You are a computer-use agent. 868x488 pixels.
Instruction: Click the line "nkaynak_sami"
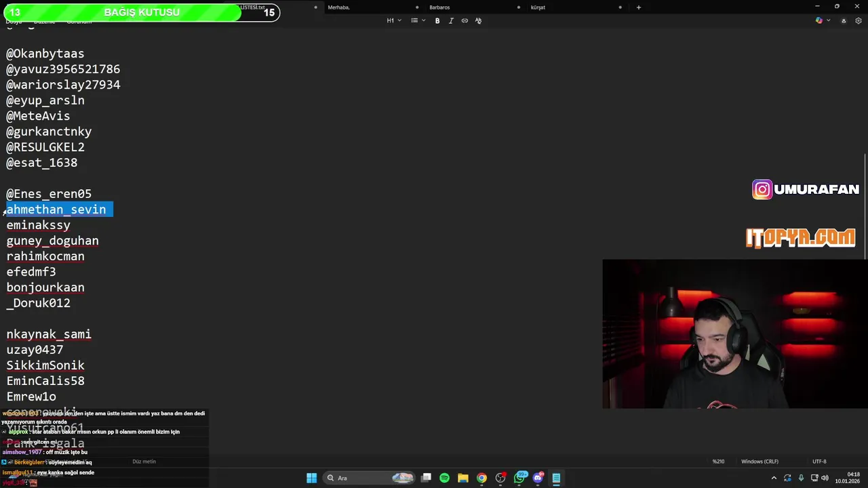[49, 334]
